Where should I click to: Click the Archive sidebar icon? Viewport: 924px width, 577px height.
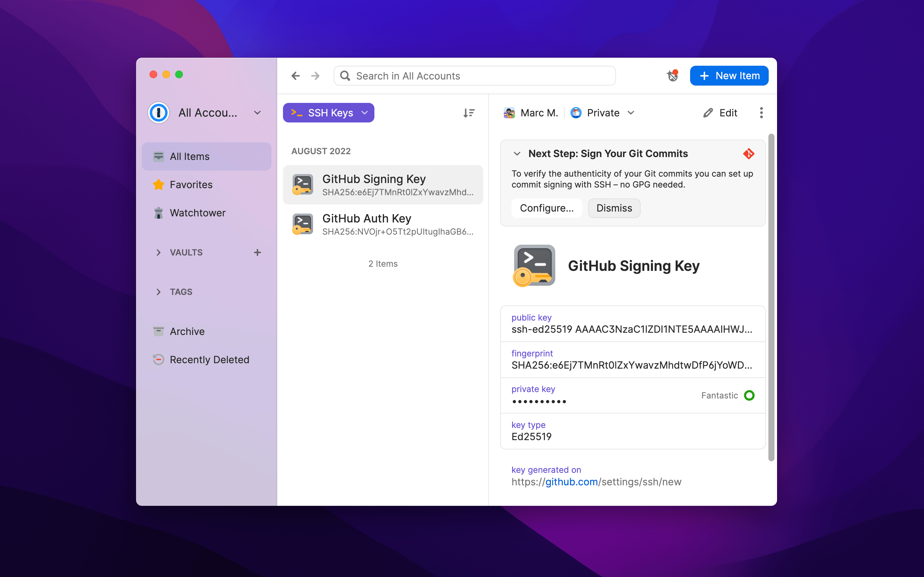coord(158,330)
